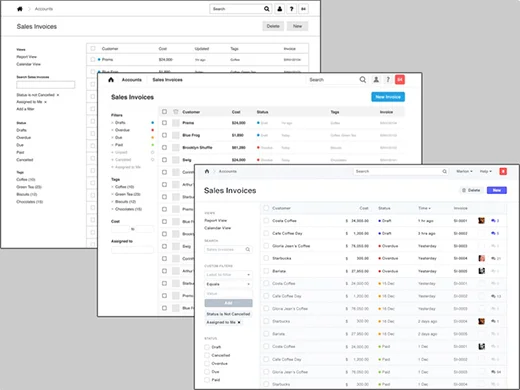Click home icon in front window
This screenshot has height=390, width=520.
coord(207,171)
